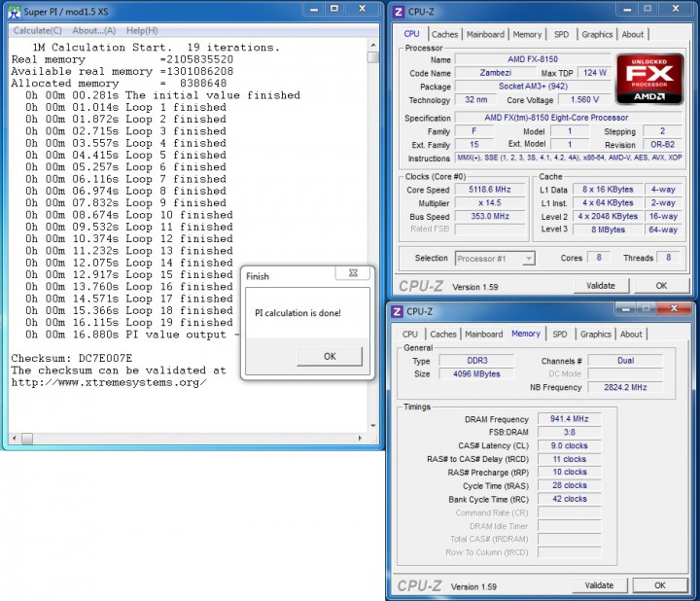
Task: Open Memory tab in upper CPU-Z window
Action: (x=527, y=34)
